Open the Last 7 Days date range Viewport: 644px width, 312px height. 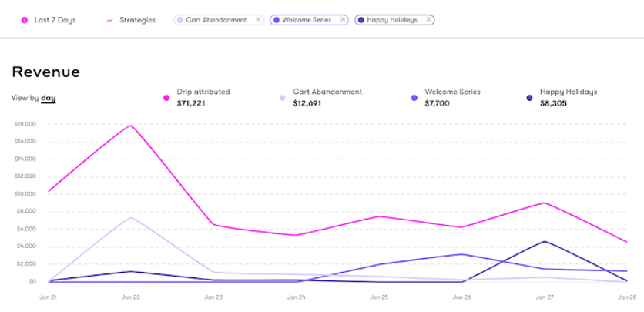(x=55, y=20)
